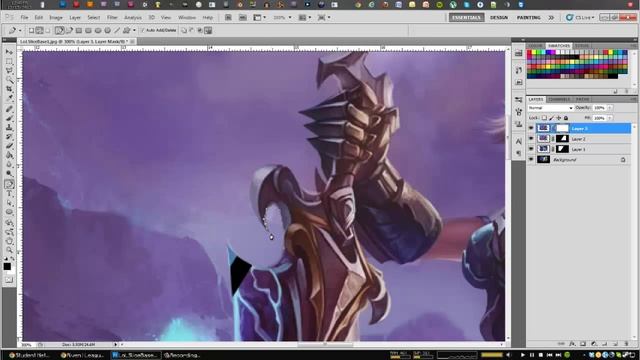Image resolution: width=640 pixels, height=360 pixels.
Task: Toggle lock transparent pixels
Action: [544, 118]
